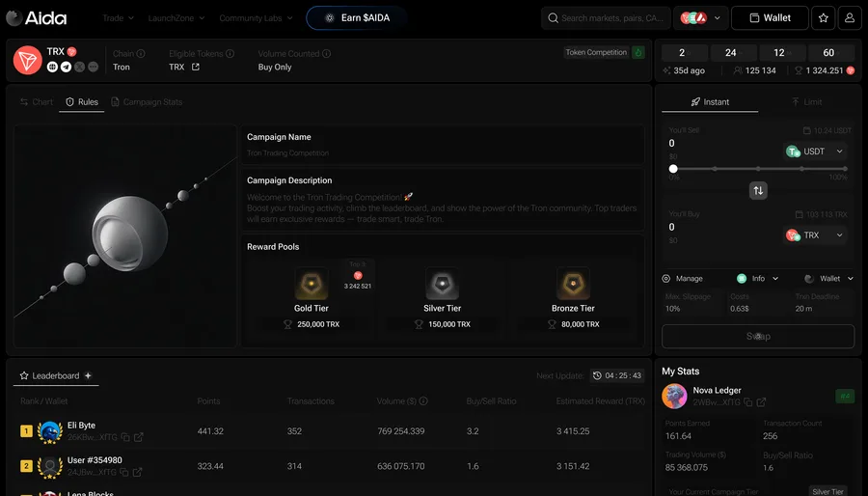Click the Swap button
868x496 pixels.
coord(758,336)
